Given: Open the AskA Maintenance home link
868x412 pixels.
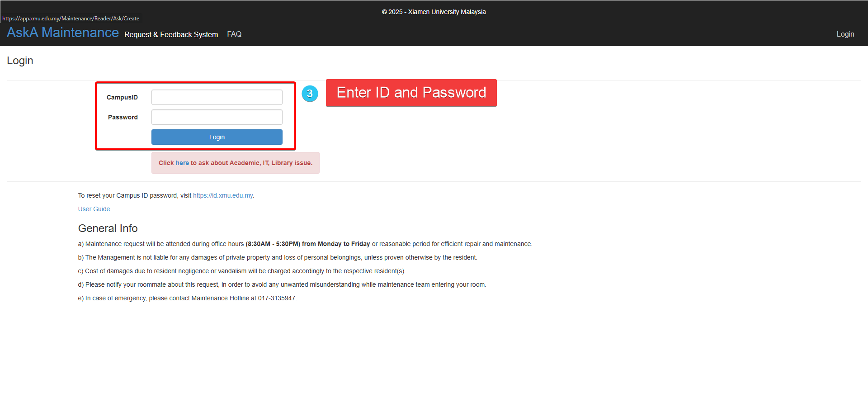Looking at the screenshot, I should (x=62, y=33).
